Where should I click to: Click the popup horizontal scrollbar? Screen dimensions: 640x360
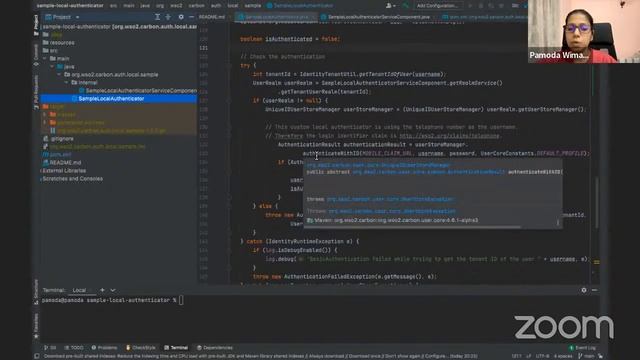413,227
